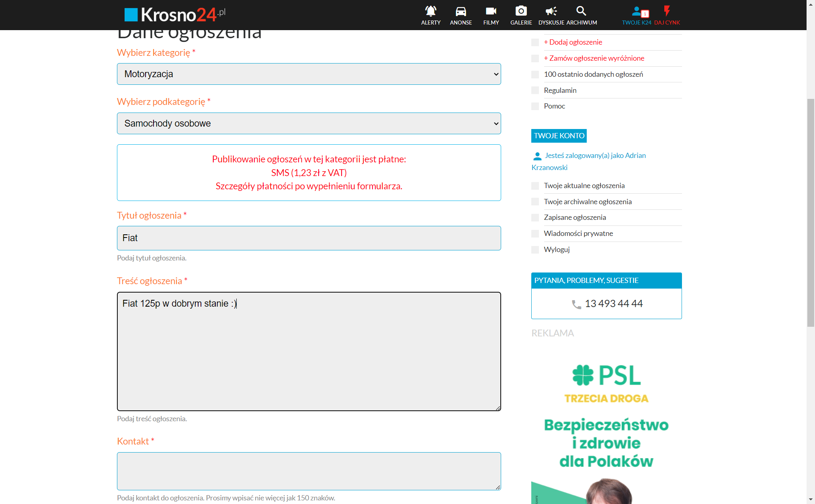The height and width of the screenshot is (504, 815).
Task: Open the Galerie camera icon
Action: pos(521,11)
